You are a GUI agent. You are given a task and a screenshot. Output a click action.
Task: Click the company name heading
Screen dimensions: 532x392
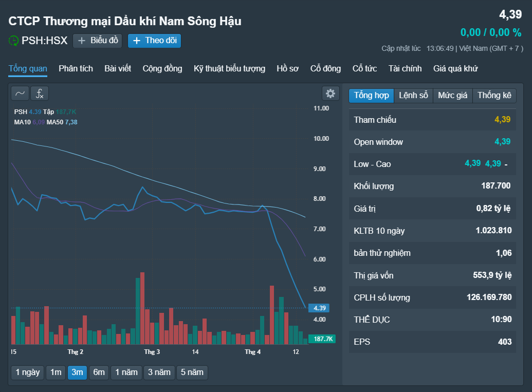point(125,21)
